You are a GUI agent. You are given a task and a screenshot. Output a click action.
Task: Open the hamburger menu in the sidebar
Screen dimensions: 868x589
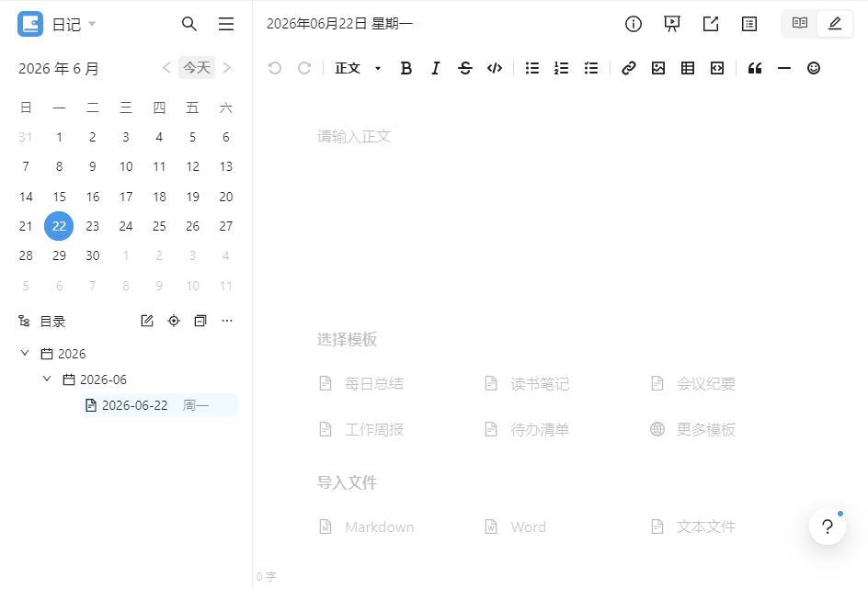pos(226,24)
